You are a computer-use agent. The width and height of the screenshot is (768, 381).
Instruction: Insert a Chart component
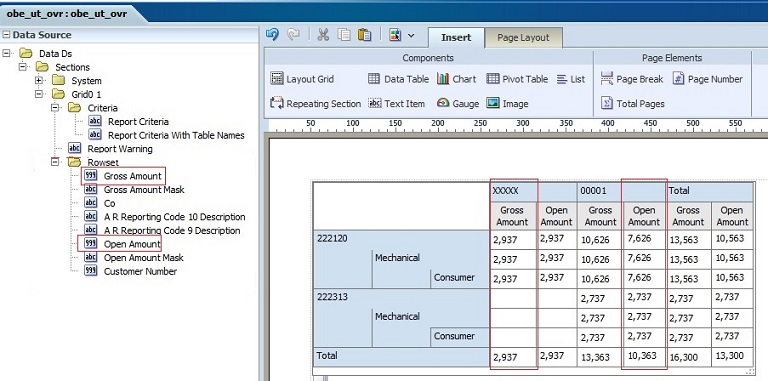coord(456,79)
